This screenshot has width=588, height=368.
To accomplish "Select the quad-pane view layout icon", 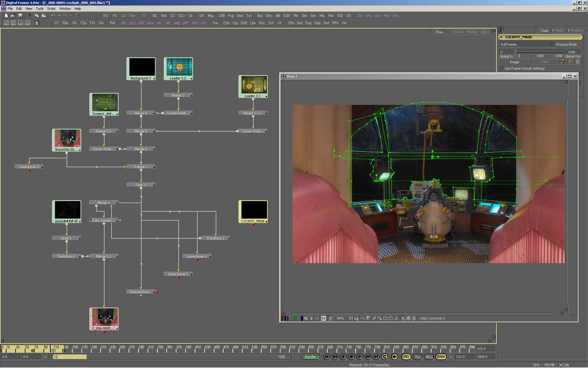I will coord(28,23).
